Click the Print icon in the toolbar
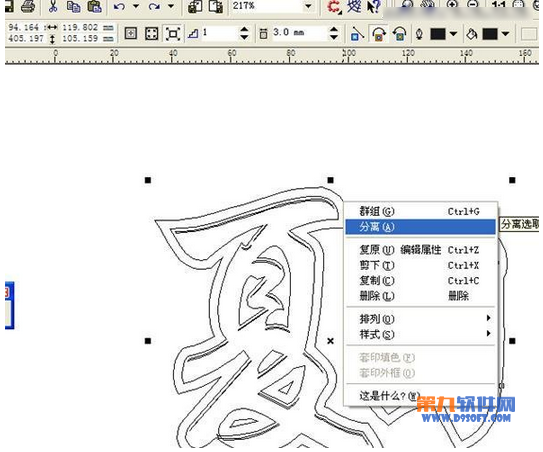The image size is (543, 452). pos(28,6)
